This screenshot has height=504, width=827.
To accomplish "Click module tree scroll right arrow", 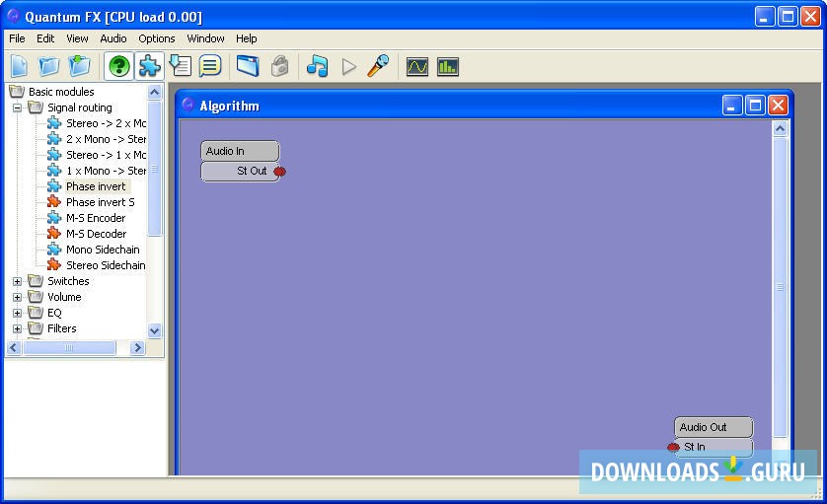I will pos(137,348).
